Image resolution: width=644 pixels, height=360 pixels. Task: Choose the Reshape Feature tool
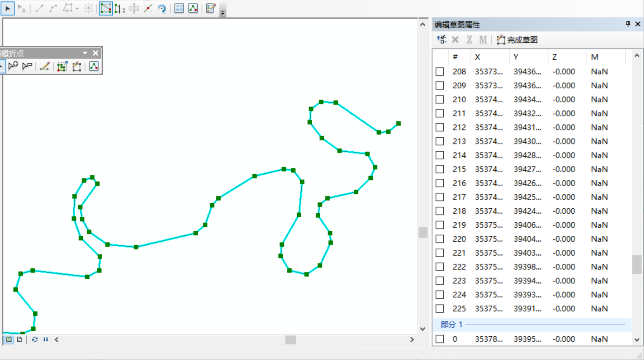click(120, 8)
